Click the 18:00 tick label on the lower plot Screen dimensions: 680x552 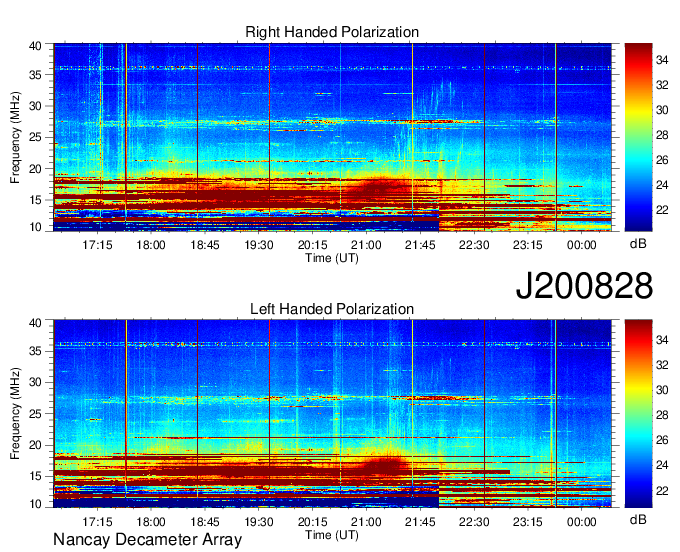point(151,522)
